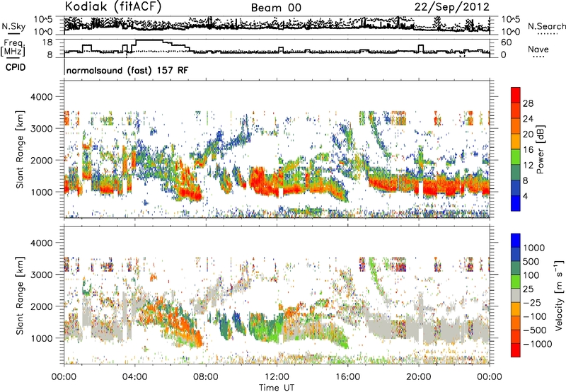The image size is (566, 392).
Task: Click the green positive-velocity patch near 12:00 in velocity panel
Action: click(x=265, y=328)
